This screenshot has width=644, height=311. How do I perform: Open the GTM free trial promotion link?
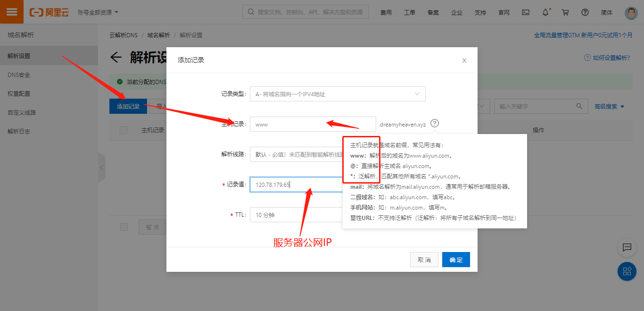pyautogui.click(x=583, y=35)
